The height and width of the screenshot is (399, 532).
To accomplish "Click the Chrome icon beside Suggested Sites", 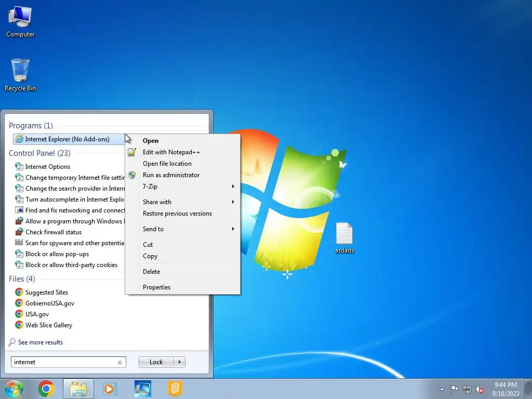I will click(x=19, y=292).
